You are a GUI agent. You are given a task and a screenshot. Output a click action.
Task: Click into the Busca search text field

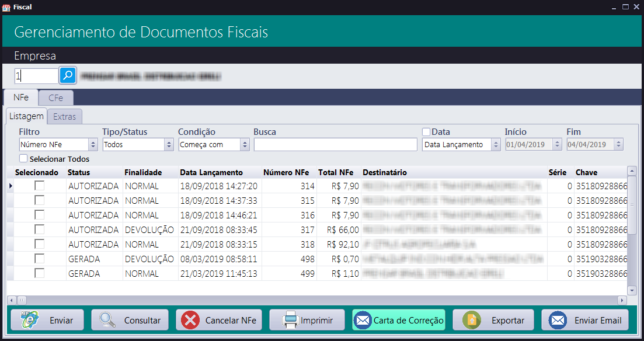point(335,144)
